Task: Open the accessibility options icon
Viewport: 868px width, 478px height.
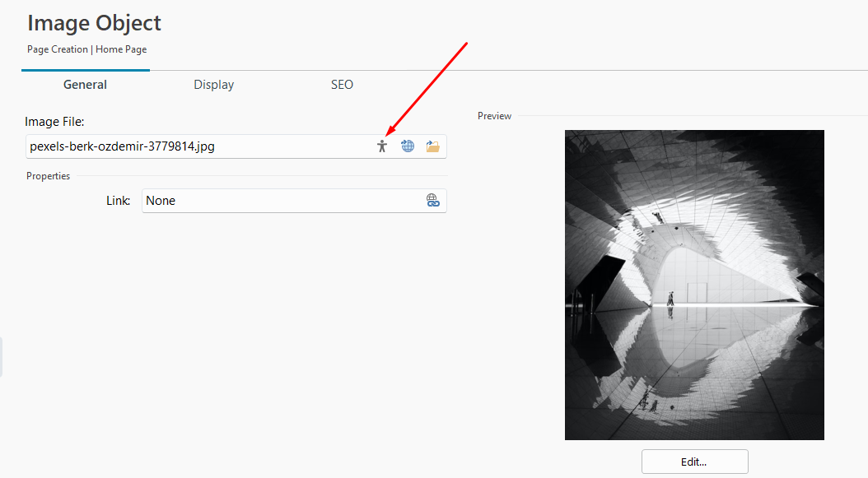Action: coord(382,146)
